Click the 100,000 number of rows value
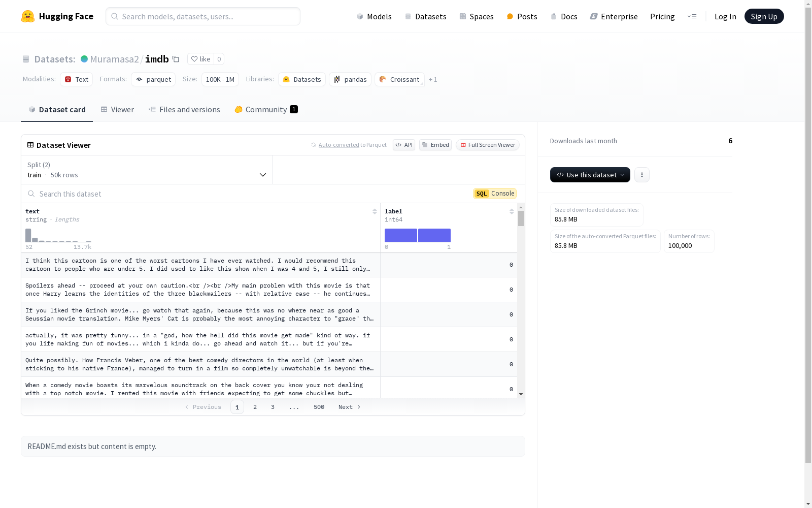Viewport: 812px width, 508px height. point(680,246)
